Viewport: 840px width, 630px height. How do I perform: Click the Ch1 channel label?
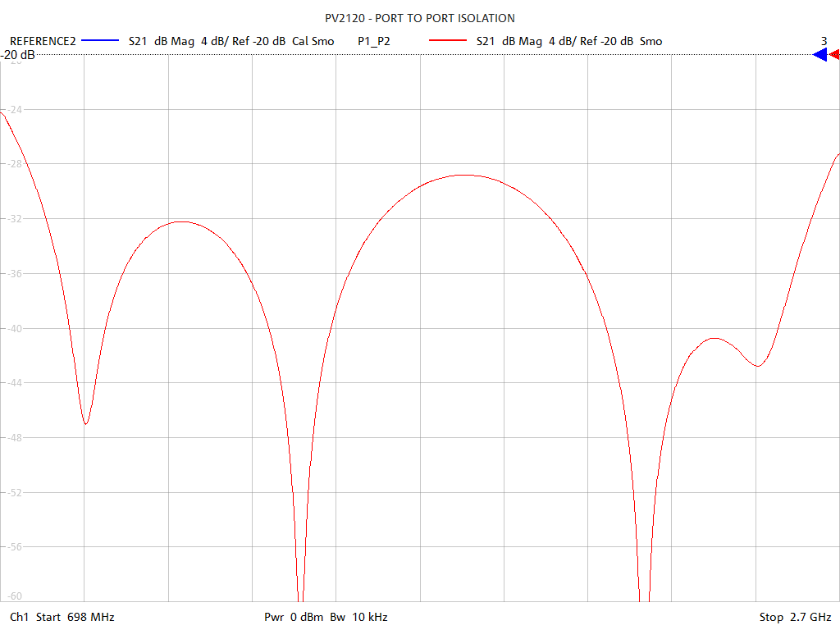pos(19,617)
